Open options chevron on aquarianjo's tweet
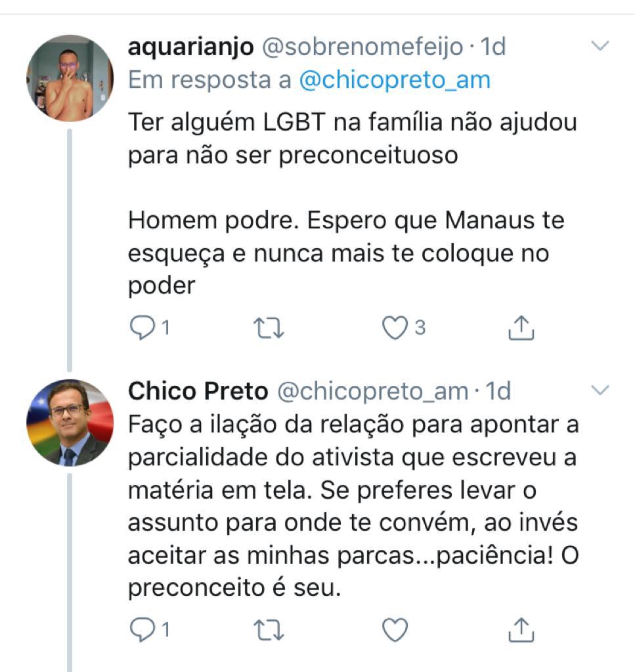This screenshot has width=635, height=672. (600, 45)
